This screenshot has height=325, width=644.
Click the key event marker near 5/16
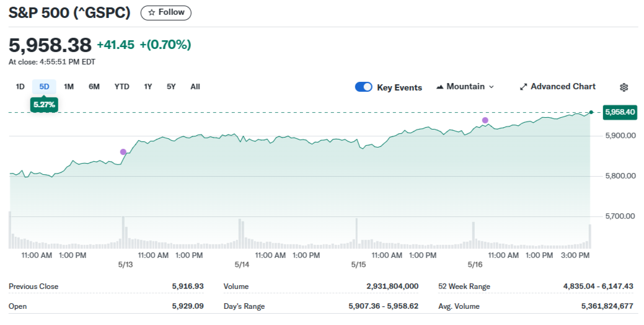click(x=485, y=120)
